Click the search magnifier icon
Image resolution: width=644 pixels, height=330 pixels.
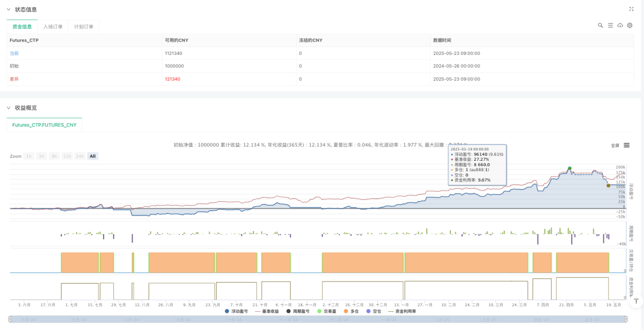point(600,25)
